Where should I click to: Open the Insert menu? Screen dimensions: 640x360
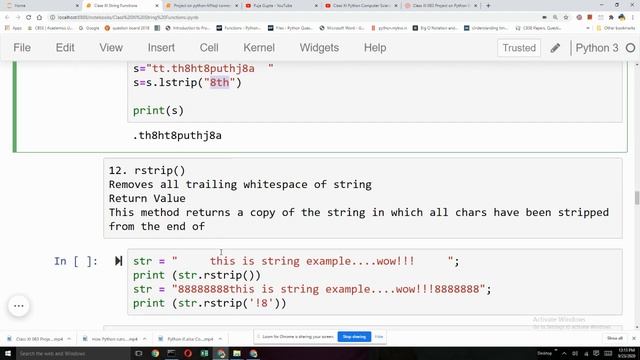click(x=161, y=48)
